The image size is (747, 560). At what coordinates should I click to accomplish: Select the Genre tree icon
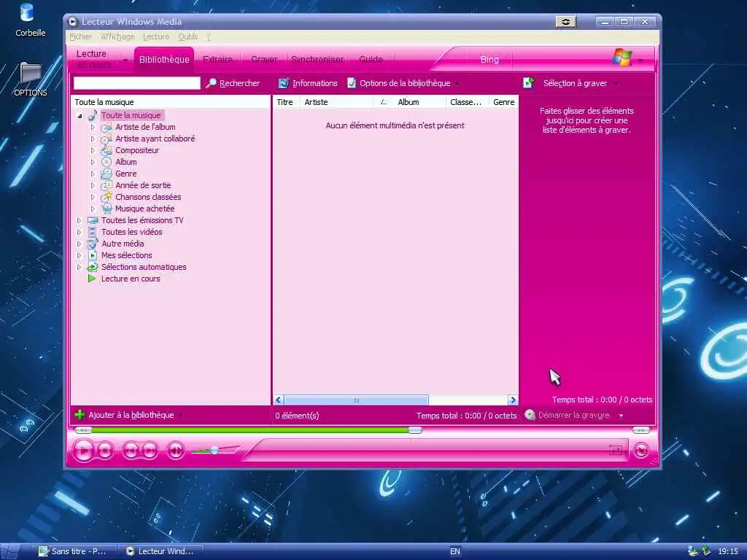coord(107,174)
